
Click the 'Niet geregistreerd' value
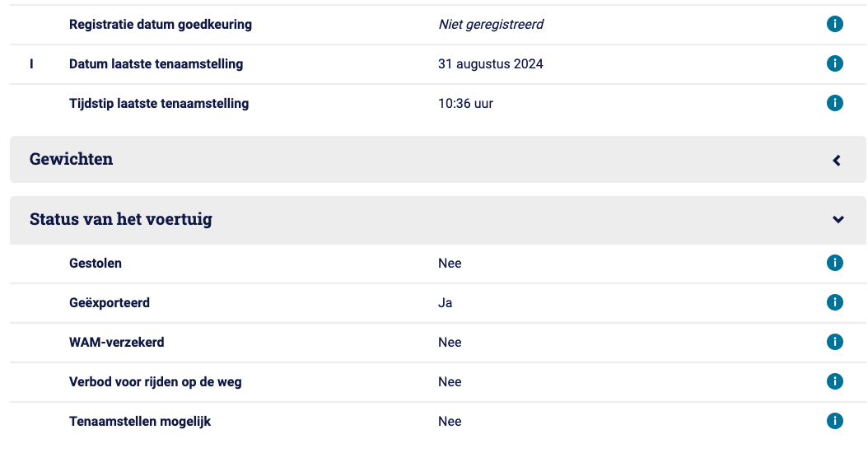491,25
